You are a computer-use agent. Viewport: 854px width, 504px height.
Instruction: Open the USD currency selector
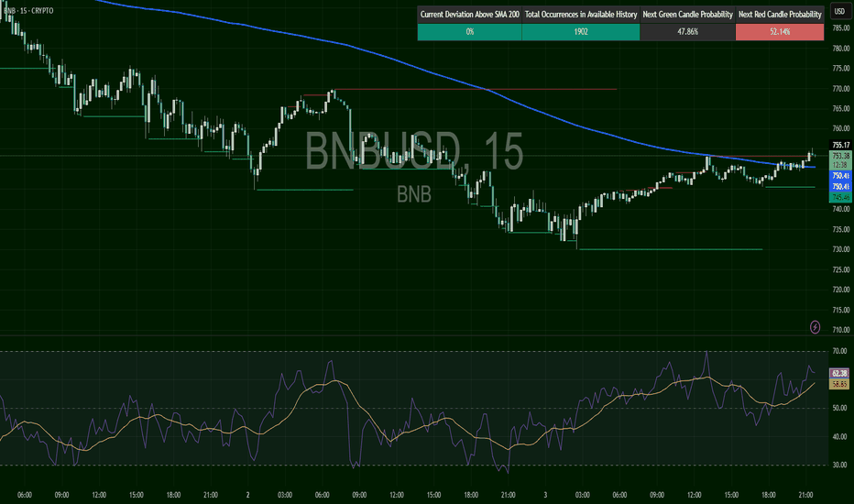[839, 11]
